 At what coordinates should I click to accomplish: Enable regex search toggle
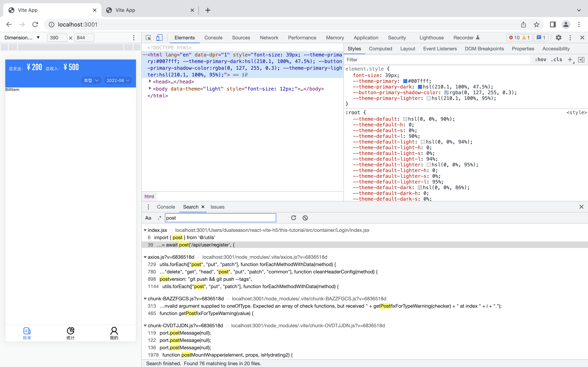click(159, 218)
